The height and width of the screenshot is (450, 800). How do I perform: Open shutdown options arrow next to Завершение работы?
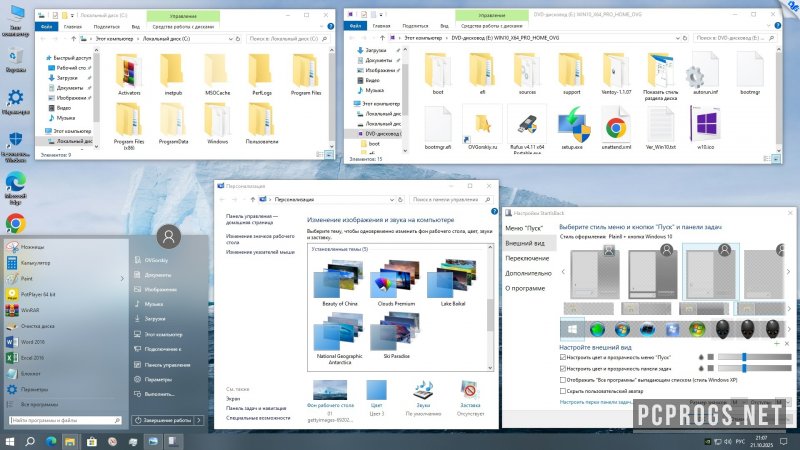[x=198, y=420]
